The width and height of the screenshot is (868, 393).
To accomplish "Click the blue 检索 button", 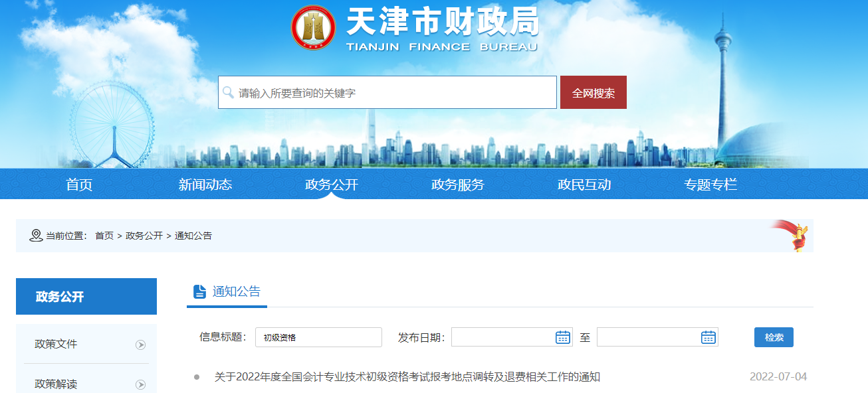I will click(774, 337).
